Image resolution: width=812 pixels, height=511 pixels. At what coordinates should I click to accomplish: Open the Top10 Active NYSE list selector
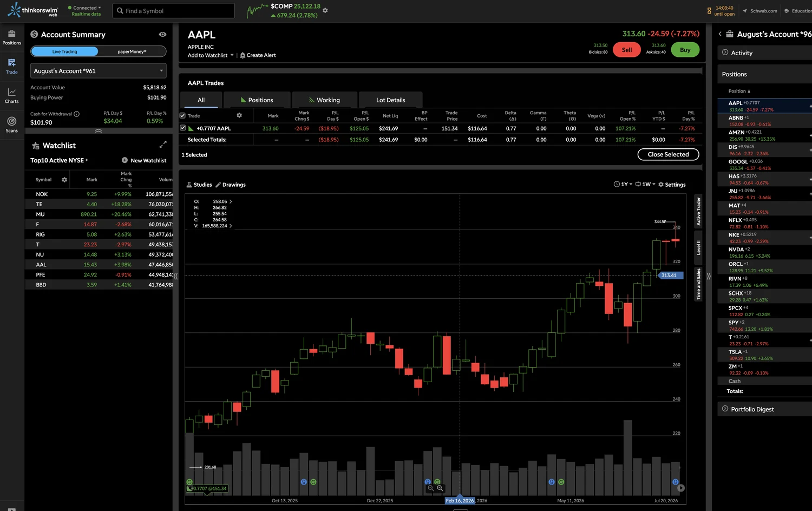click(59, 160)
